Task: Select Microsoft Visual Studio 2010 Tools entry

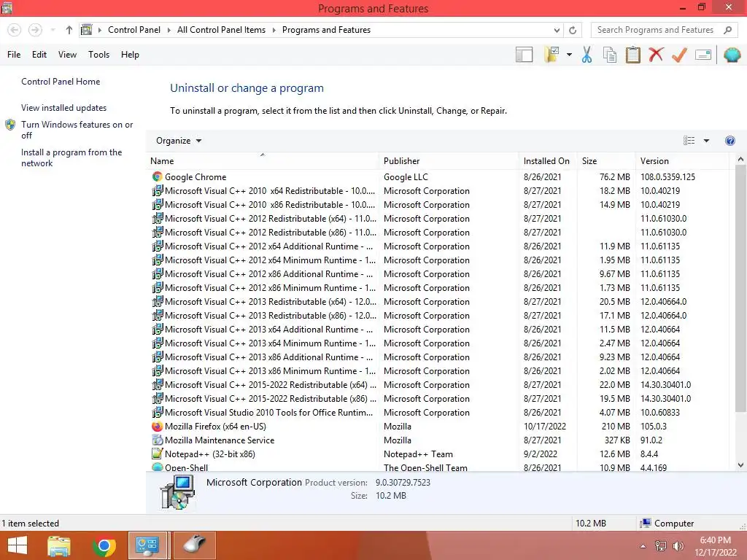Action: point(438,413)
